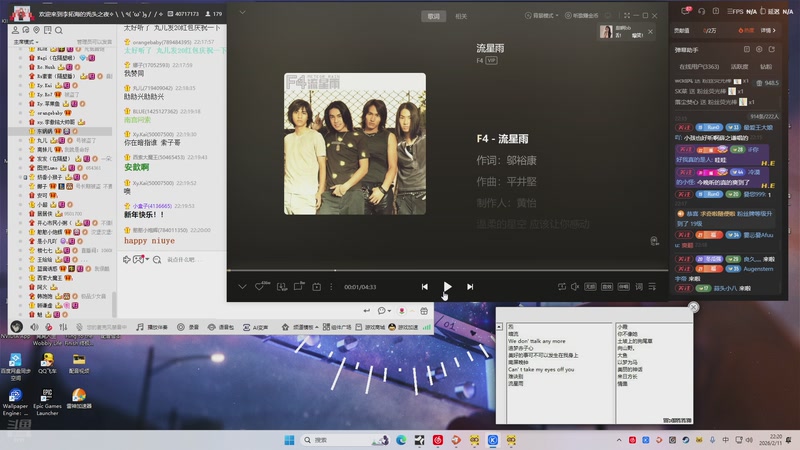Enter fullscreen lyrics mode
The height and width of the screenshot is (450, 800).
coord(627,16)
